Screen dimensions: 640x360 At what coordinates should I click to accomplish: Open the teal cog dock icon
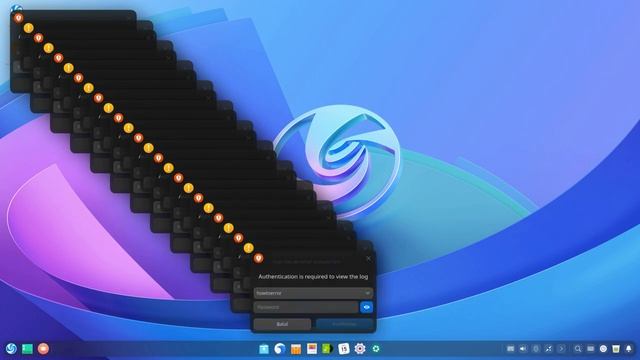(x=376, y=349)
